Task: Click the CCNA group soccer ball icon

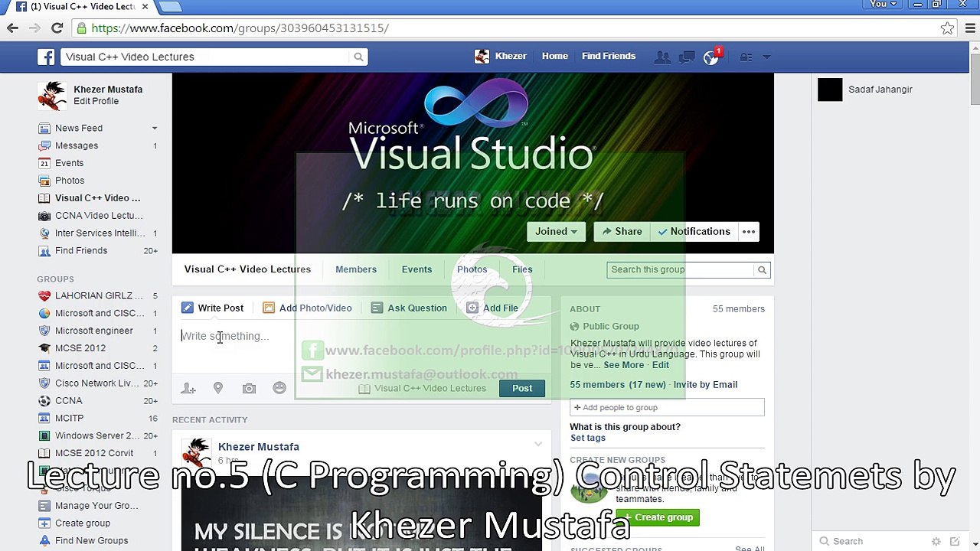Action: point(44,401)
